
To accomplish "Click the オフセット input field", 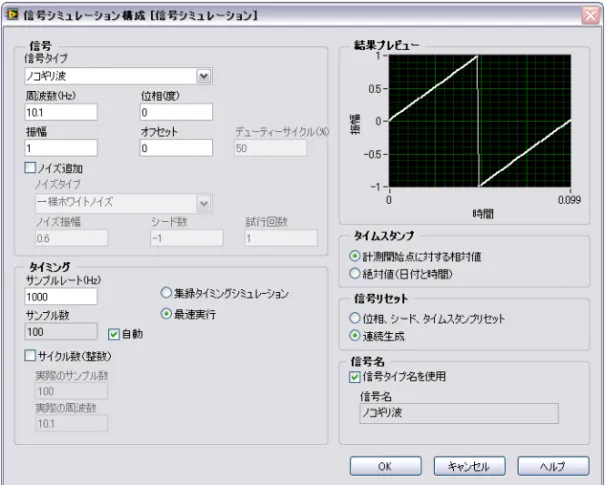I will click(x=176, y=148).
